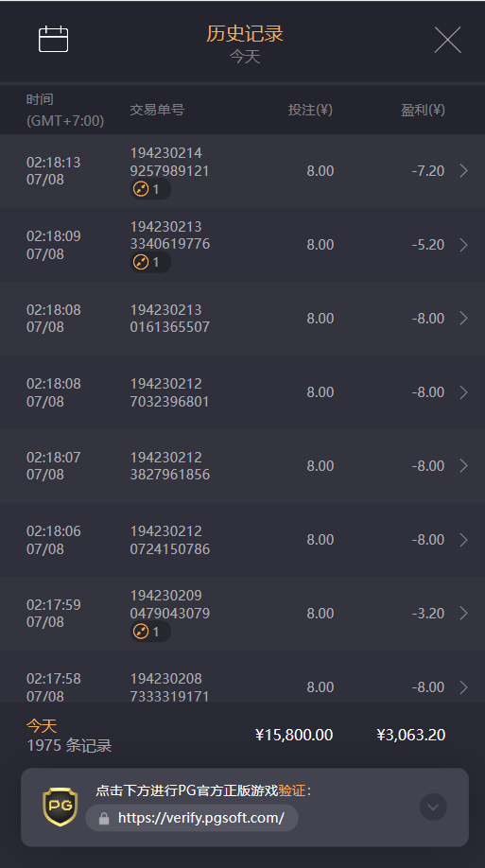Image resolution: width=485 pixels, height=868 pixels.
Task: Open chevron for transaction 0161365507
Action: tap(464, 319)
